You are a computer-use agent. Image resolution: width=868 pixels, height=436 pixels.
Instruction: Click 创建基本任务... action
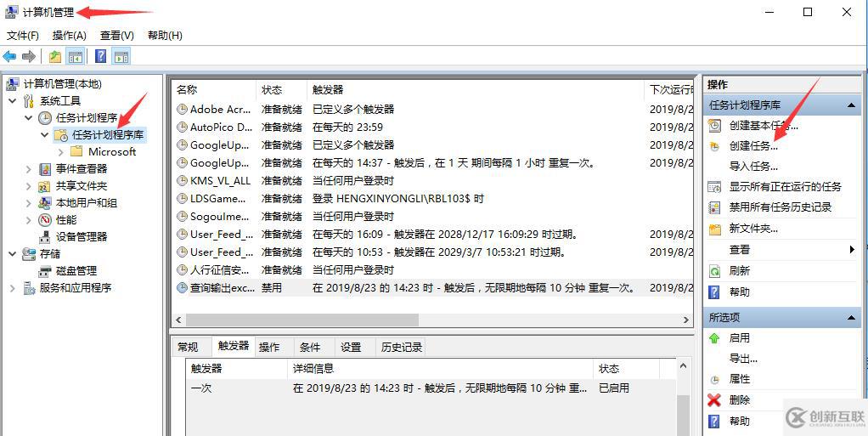coord(763,126)
